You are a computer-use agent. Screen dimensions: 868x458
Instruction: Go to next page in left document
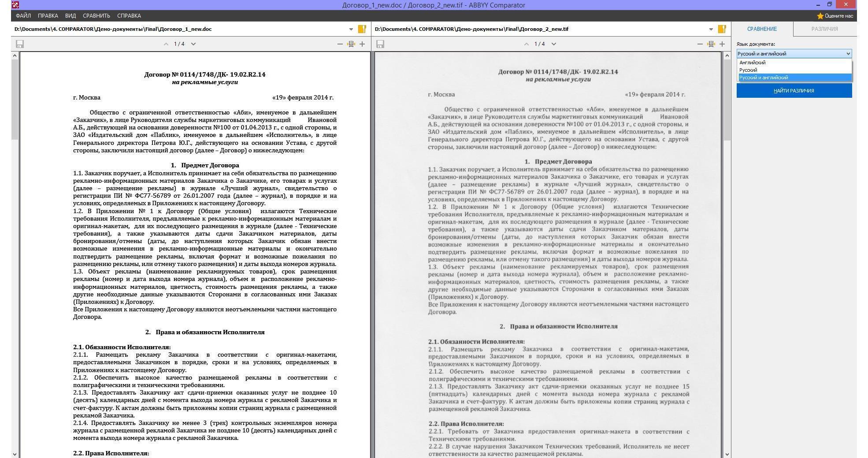pos(193,44)
